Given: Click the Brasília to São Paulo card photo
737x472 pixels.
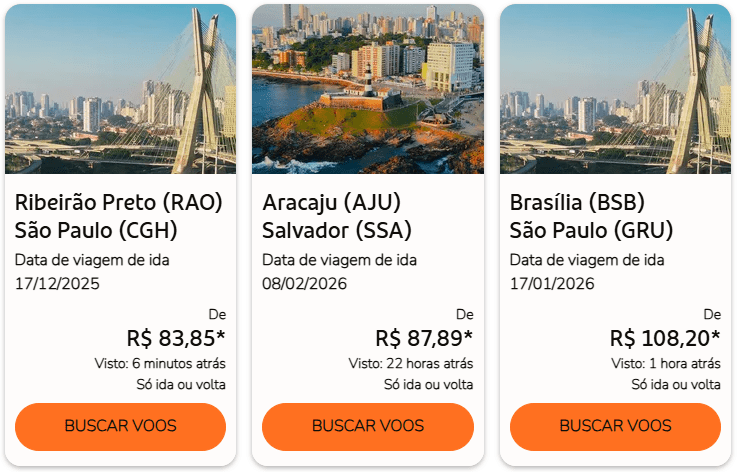Looking at the screenshot, I should 615,89.
